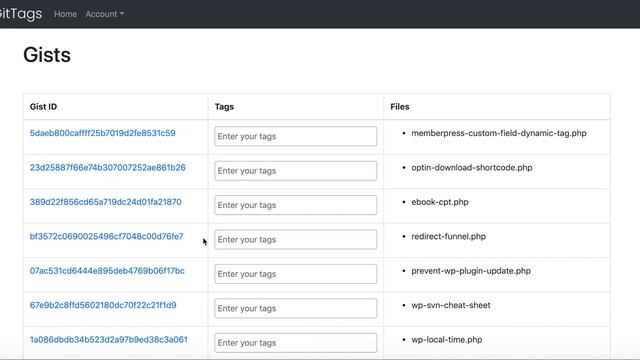Viewport: 640px width, 360px height.
Task: Open the GitTags brand logo link
Action: point(20,13)
